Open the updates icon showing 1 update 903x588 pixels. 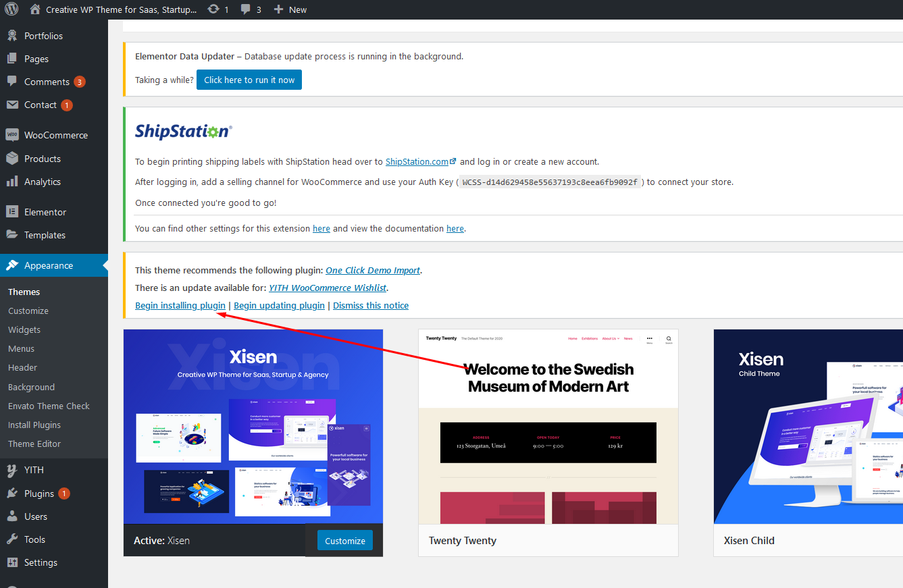(215, 9)
